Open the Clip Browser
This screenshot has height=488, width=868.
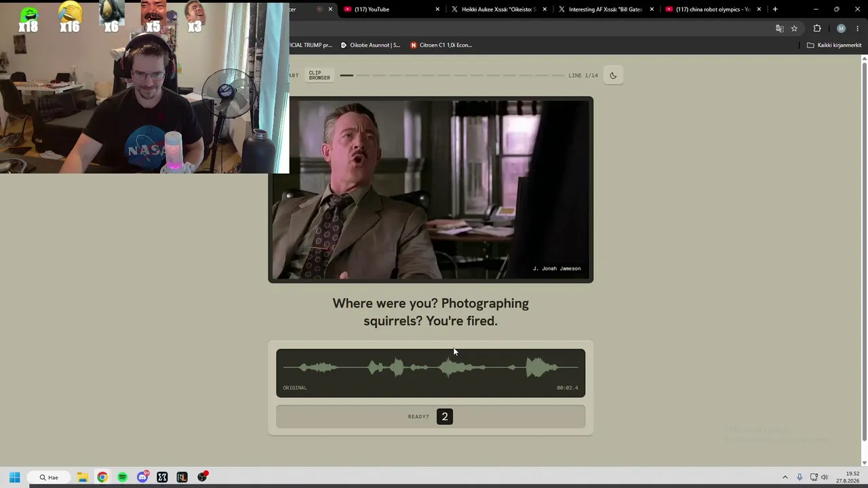pos(319,75)
